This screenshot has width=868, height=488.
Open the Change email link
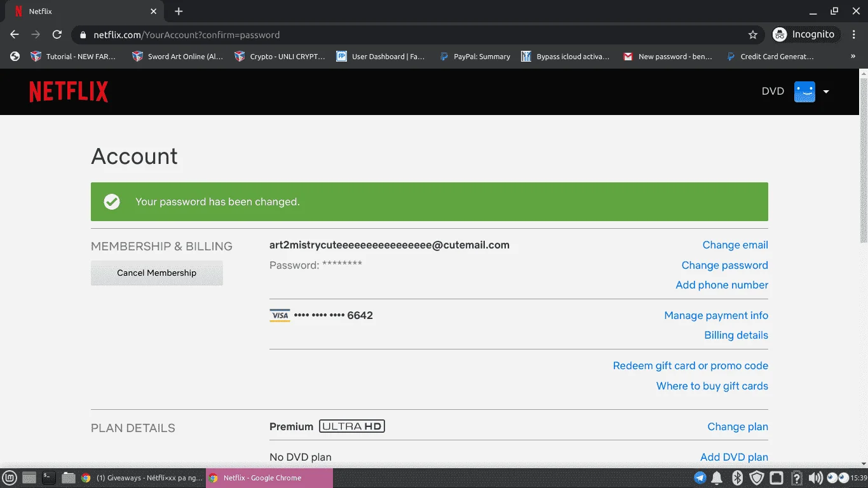point(735,245)
